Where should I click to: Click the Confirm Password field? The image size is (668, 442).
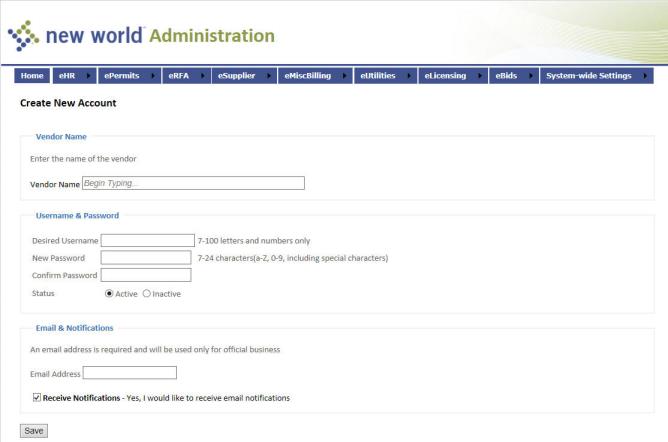coord(145,275)
